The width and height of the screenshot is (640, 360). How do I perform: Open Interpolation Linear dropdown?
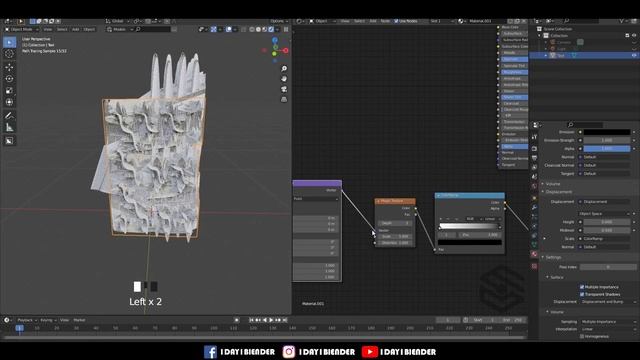608,329
